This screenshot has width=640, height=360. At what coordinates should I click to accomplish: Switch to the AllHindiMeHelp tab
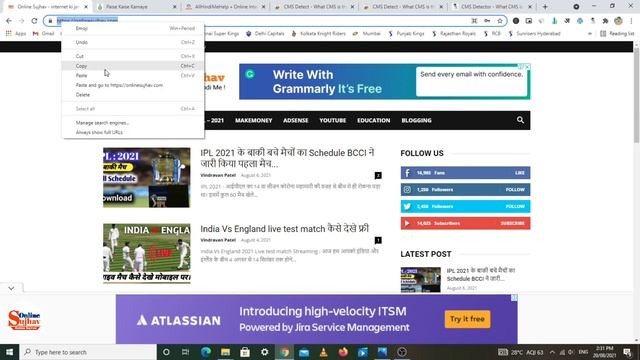(x=224, y=7)
